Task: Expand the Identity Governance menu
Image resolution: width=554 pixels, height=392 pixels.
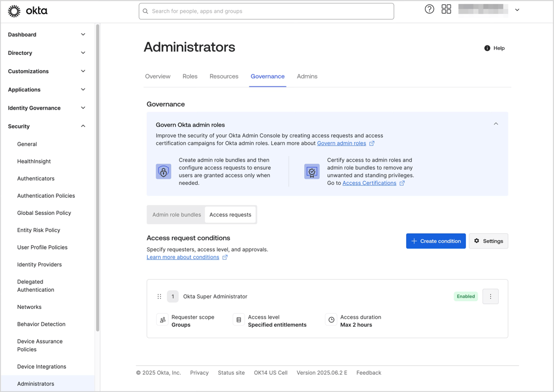Action: click(x=83, y=108)
